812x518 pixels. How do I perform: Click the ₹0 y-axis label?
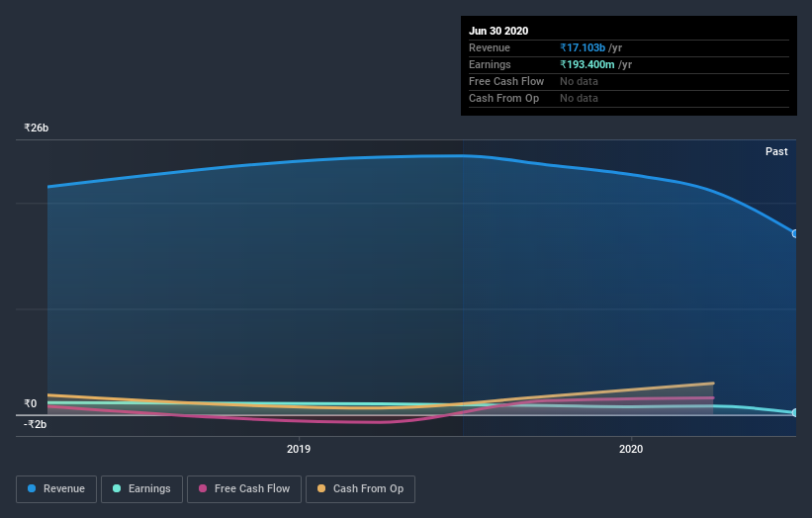coord(31,403)
